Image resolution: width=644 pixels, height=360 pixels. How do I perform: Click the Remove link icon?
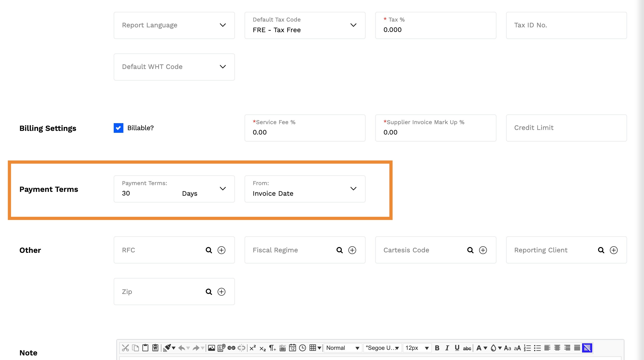(x=241, y=348)
